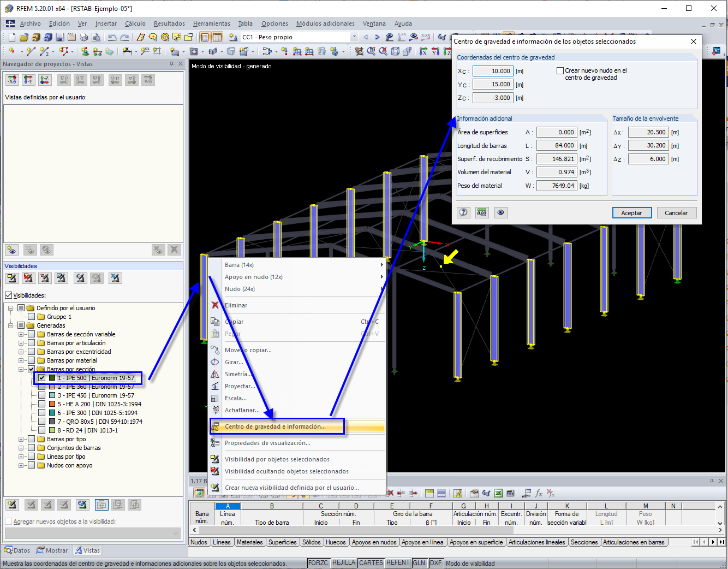
Task: Switch to the Datos navigator tab
Action: (x=17, y=550)
